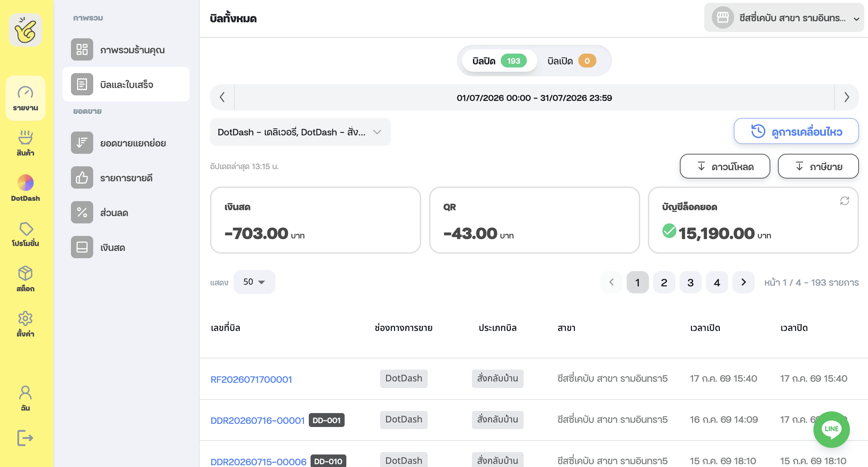The image size is (868, 467).
Task: Click the logout icon in the sidebar
Action: [x=25, y=438]
